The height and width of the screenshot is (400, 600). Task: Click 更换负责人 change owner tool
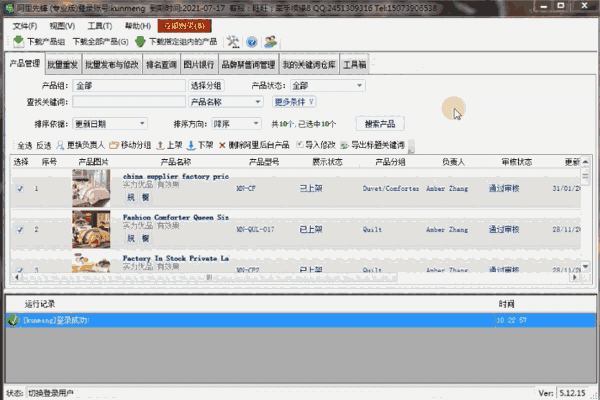(x=80, y=145)
